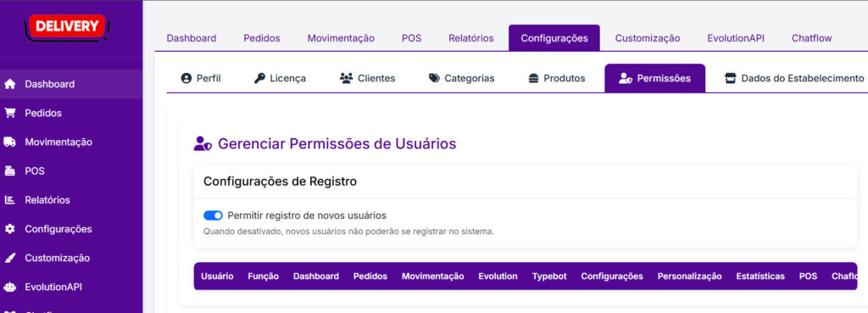Screen dimensions: 868x313
Task: Click the Configurações de Registro heading
Action: click(280, 182)
